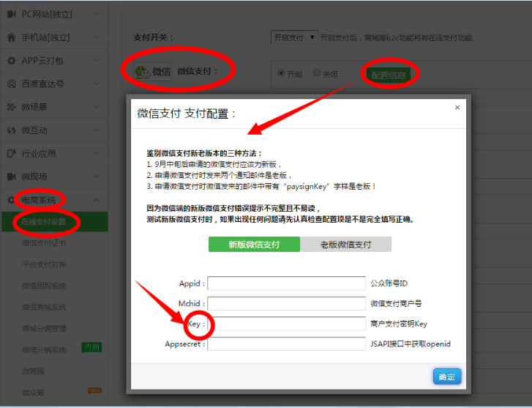
Task: Click the WeChat logo beside 微信支付
Action: [x=141, y=71]
